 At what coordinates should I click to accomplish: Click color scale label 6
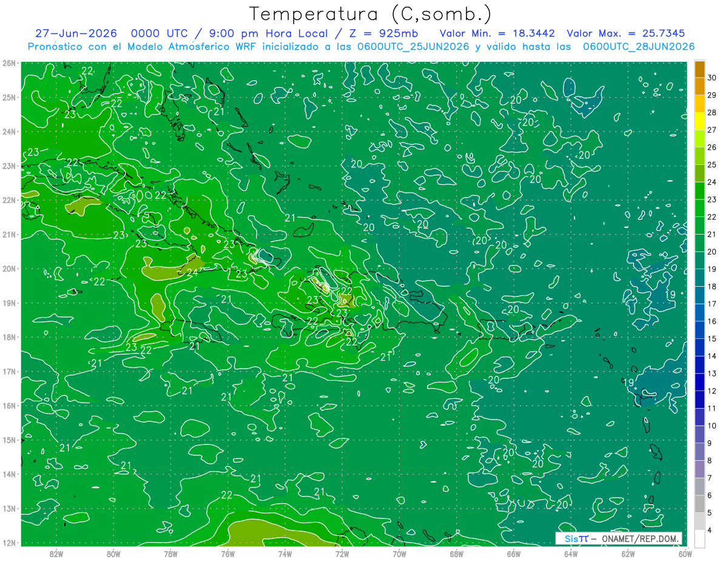(x=710, y=495)
